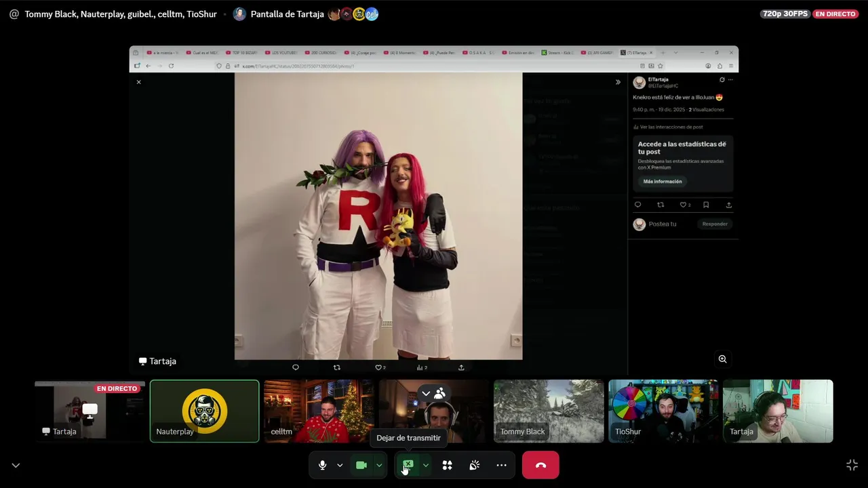
Task: Click the Grok icon on ElTartaja's post
Action: [x=722, y=80]
